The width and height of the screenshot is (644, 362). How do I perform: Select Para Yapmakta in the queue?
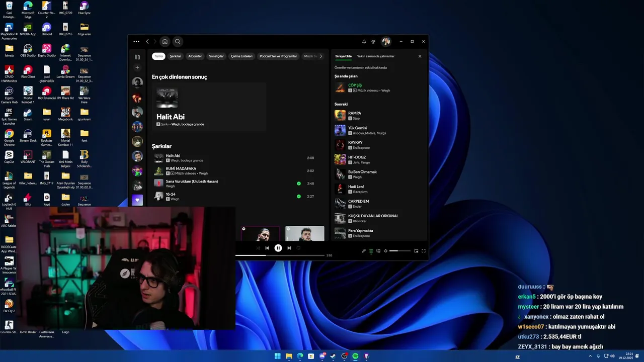[x=379, y=233]
